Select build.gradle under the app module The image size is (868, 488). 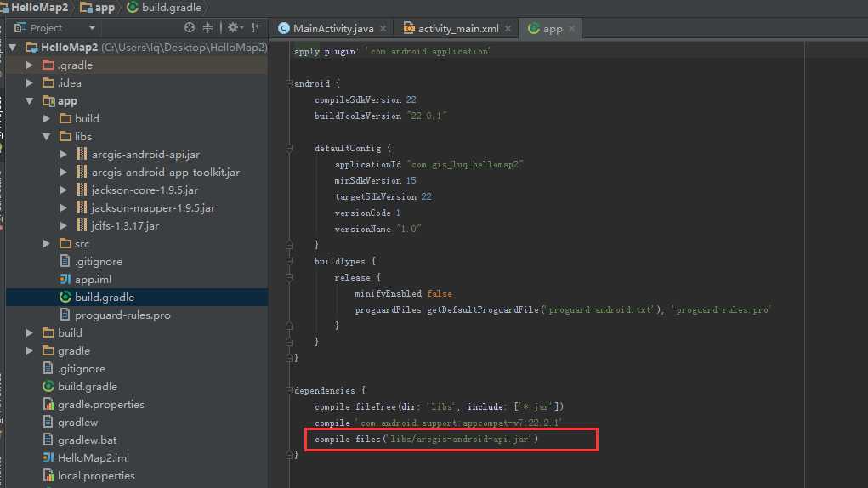[x=105, y=297]
